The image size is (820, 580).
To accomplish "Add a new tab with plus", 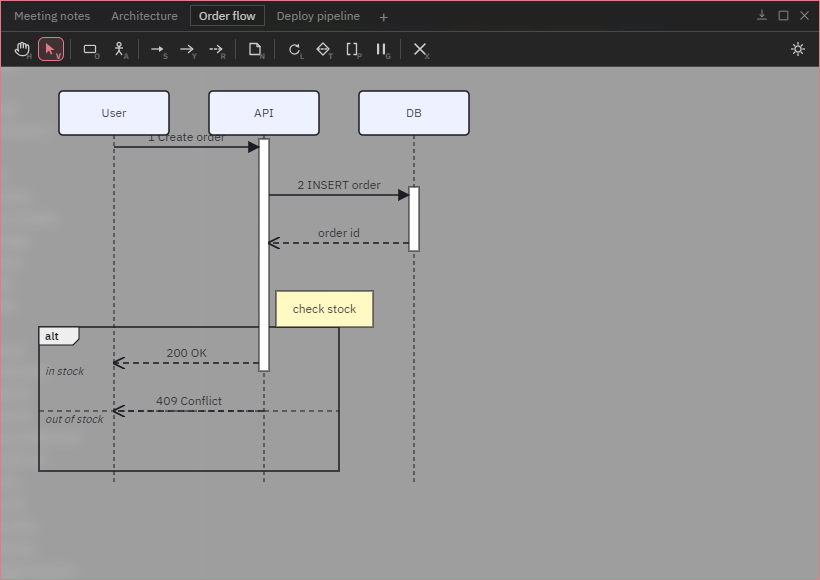I will click(x=383, y=17).
